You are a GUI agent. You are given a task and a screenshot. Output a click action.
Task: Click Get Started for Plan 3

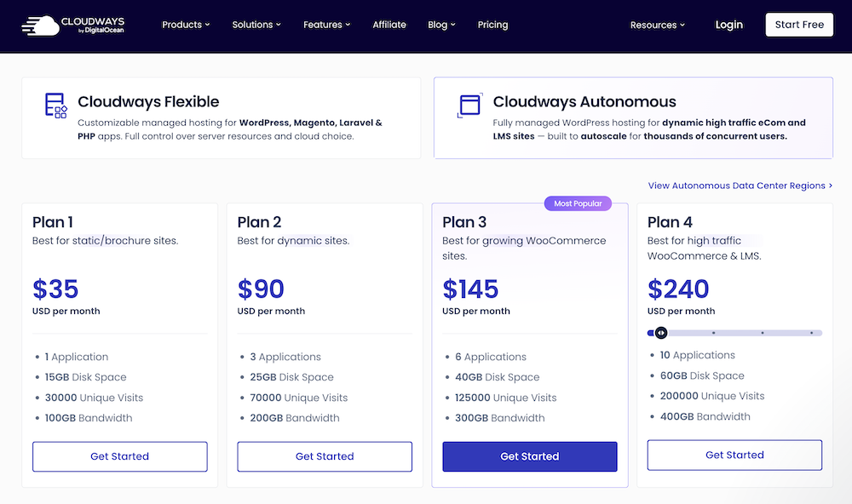(x=530, y=456)
